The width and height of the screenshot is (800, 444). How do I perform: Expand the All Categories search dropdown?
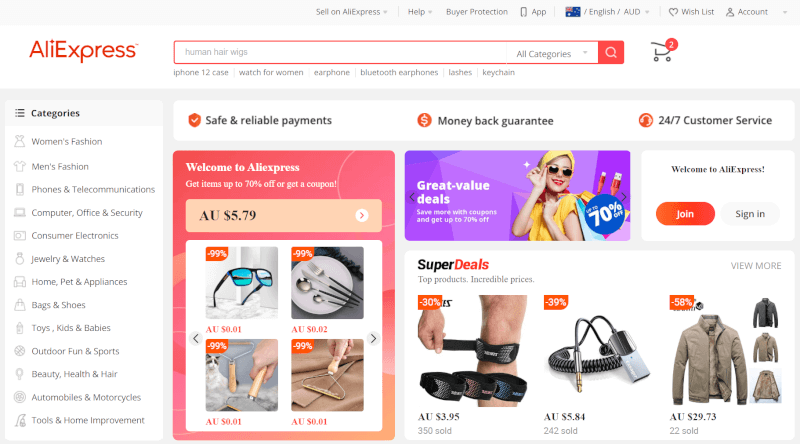(x=552, y=53)
